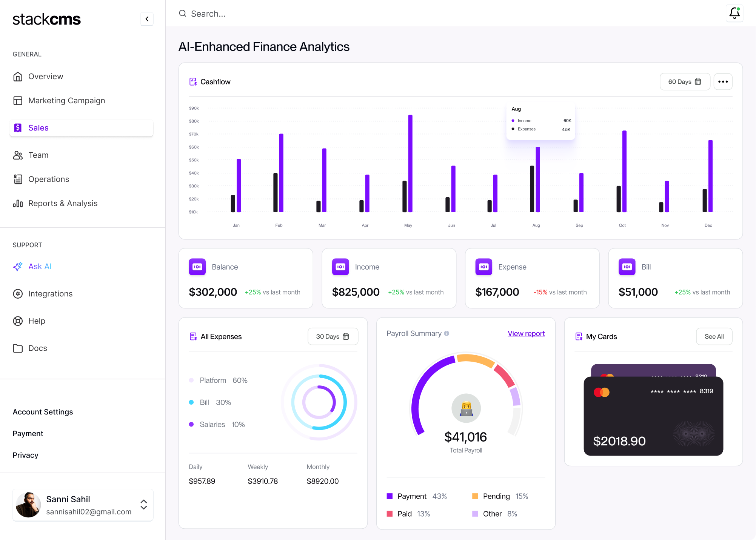The image size is (756, 540).
Task: Open the All Expenses 30 Days dropdown
Action: pyautogui.click(x=333, y=336)
